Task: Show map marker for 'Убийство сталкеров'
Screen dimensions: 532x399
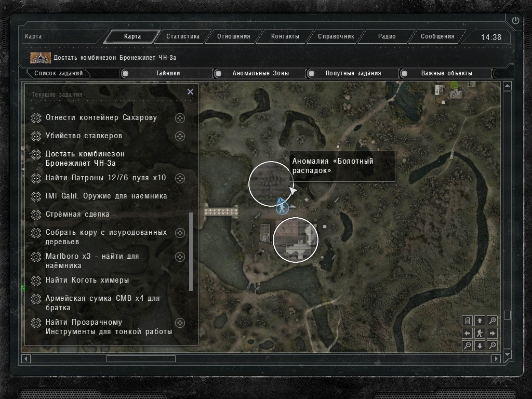Action: pyautogui.click(x=180, y=137)
